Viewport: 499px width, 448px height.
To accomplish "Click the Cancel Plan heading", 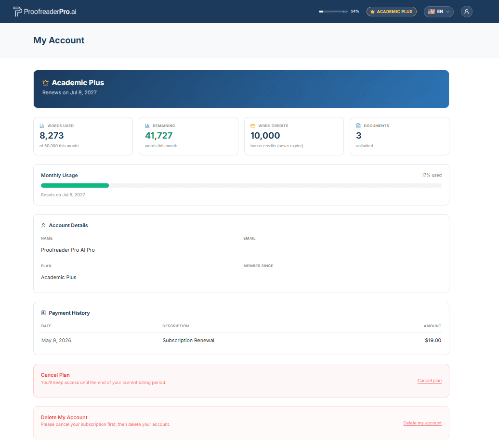I will (x=55, y=375).
